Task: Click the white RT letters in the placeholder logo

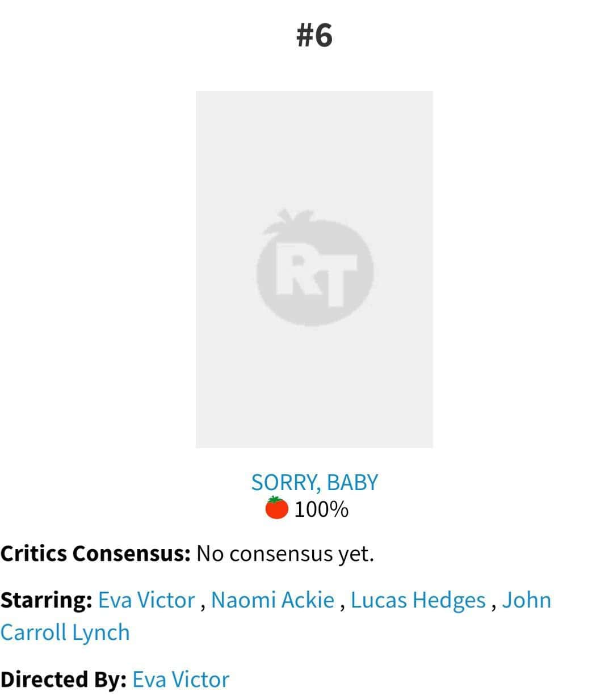Action: [x=317, y=275]
